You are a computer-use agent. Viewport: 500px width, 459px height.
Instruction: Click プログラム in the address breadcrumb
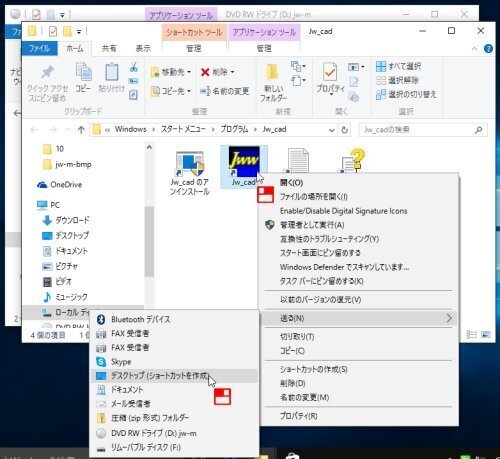point(234,129)
